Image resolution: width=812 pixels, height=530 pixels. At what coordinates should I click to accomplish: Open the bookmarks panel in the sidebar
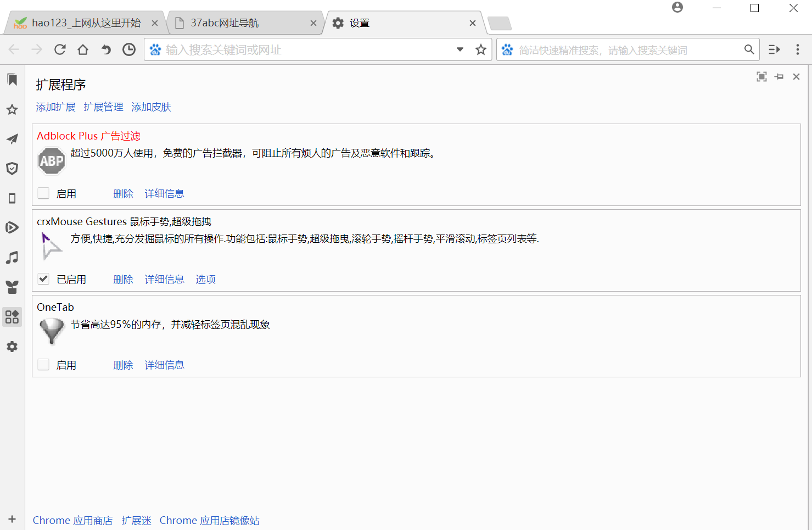tap(12, 80)
